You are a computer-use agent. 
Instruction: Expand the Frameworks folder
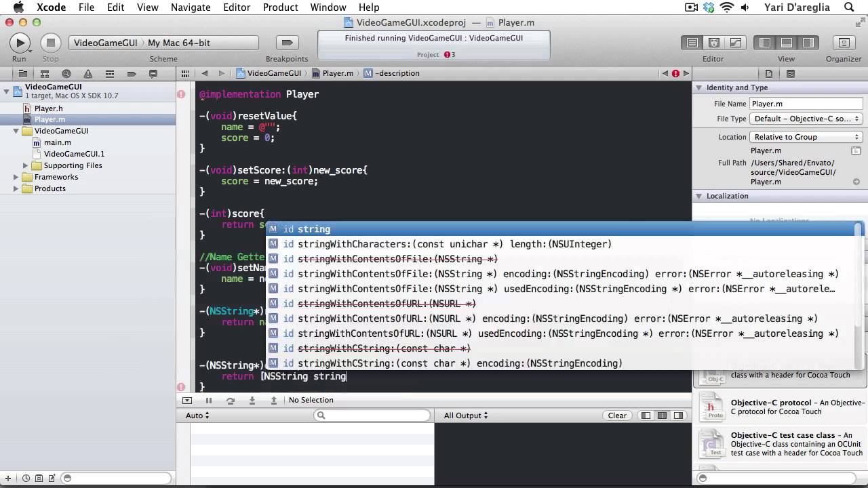click(x=16, y=177)
